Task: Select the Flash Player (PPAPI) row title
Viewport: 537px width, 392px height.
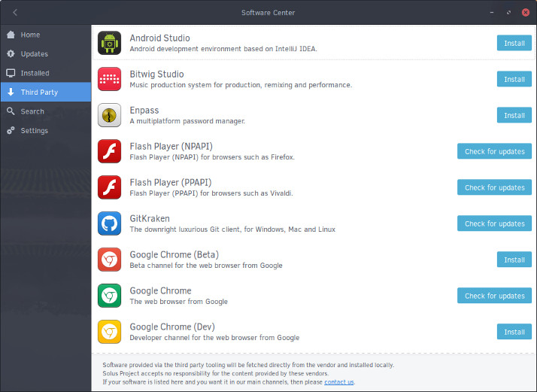Action: 171,183
